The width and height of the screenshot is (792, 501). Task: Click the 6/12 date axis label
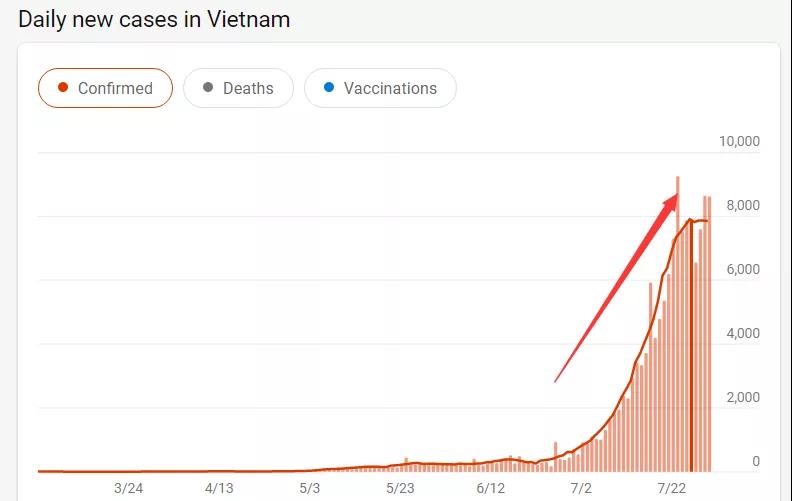(490, 488)
